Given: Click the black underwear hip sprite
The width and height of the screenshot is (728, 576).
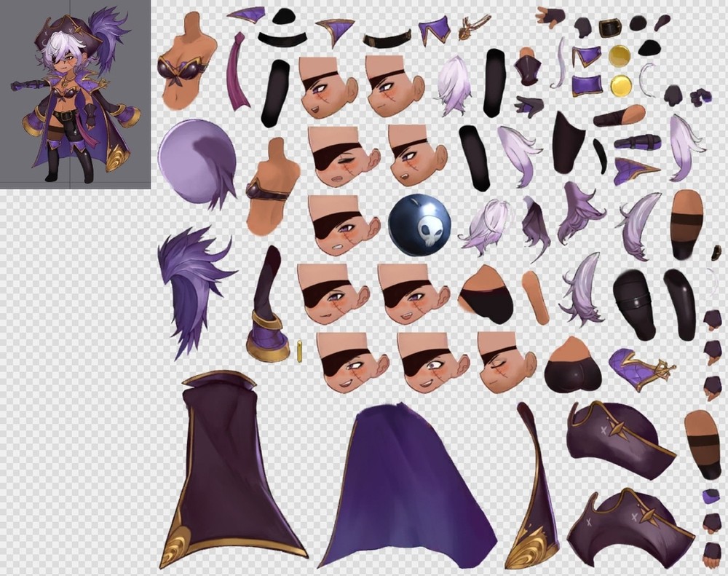Looking at the screenshot, I should pyautogui.click(x=486, y=295).
